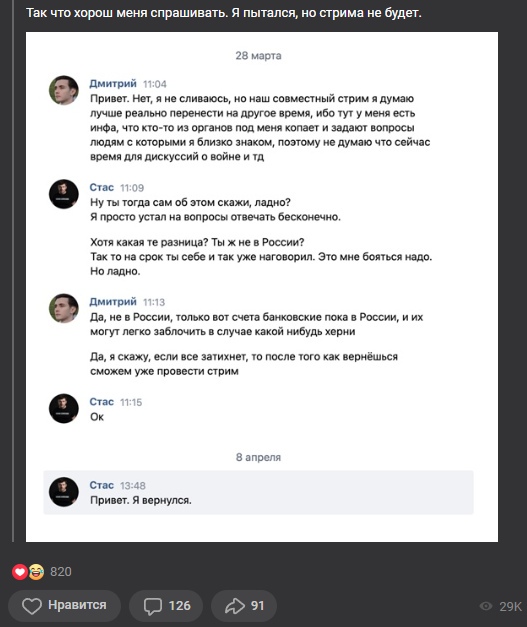
Task: Click Стас name link at 13:48
Action: click(x=102, y=485)
